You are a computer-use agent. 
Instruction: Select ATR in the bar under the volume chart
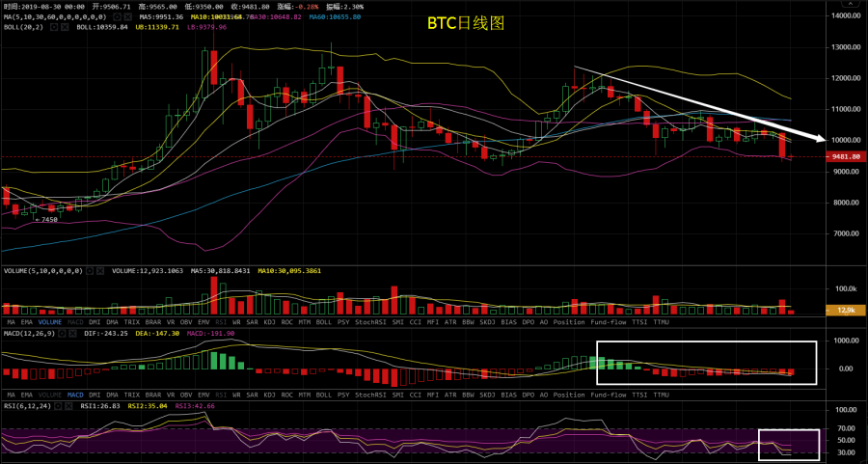450,321
